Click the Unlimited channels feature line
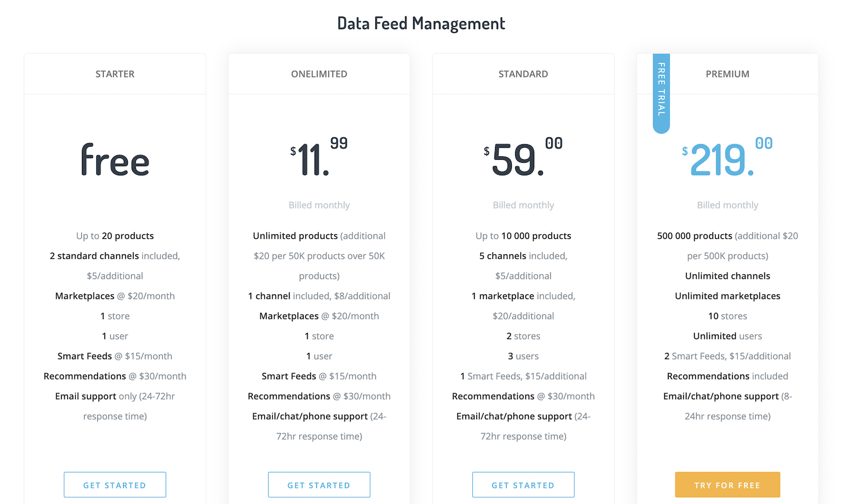 (x=727, y=275)
